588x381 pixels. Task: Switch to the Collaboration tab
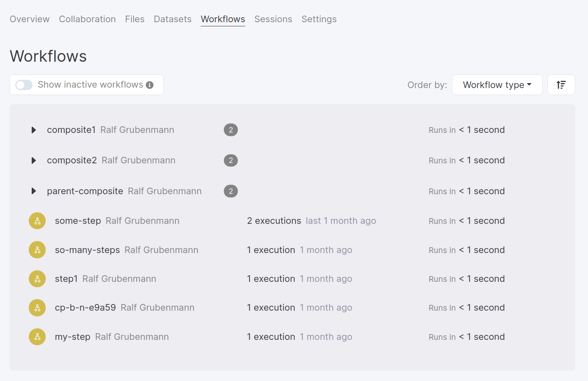(x=87, y=19)
